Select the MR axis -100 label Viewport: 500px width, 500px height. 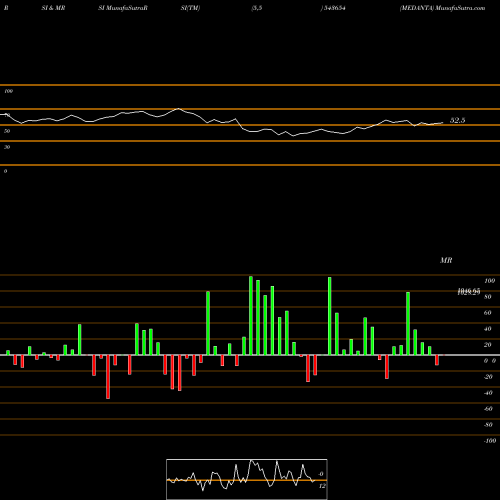tap(490, 441)
